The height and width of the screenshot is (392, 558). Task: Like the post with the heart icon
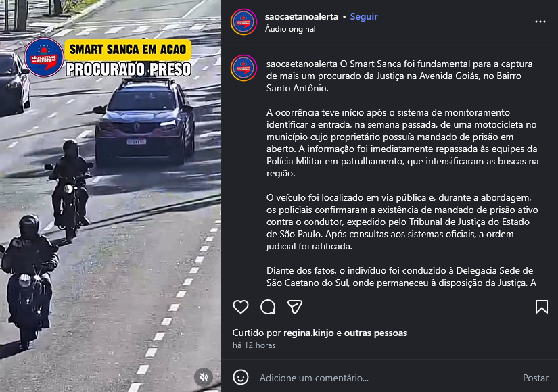[x=241, y=307]
